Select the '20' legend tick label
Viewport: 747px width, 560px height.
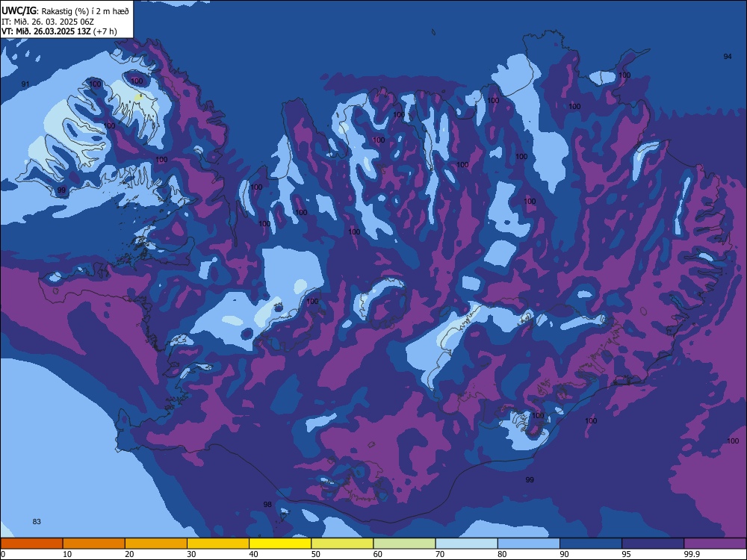129,554
